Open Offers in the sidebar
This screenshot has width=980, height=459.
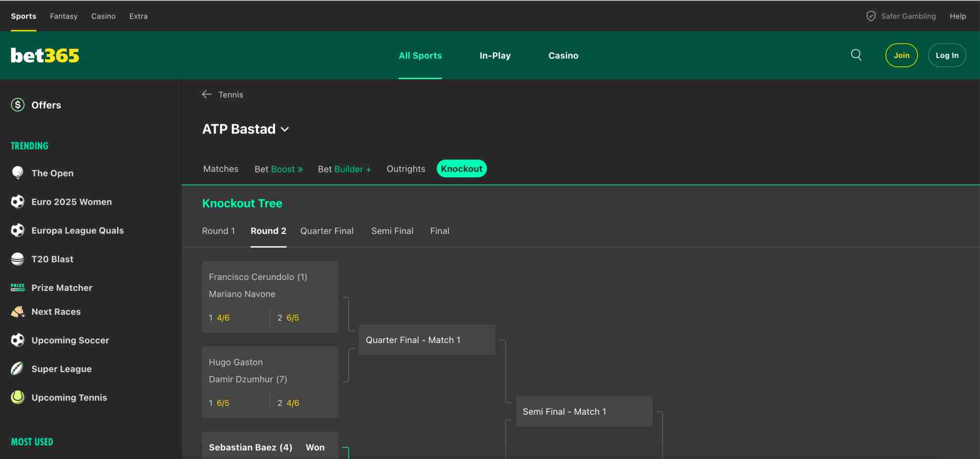[46, 105]
